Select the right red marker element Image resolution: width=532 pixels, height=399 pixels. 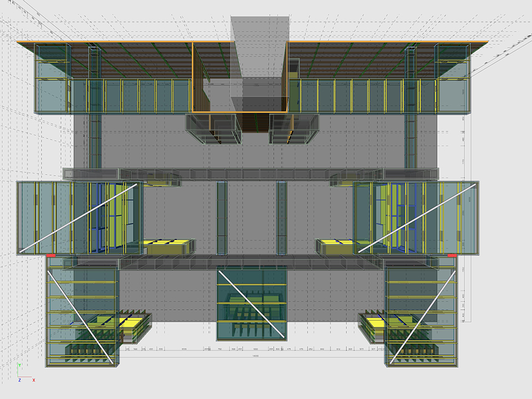[451, 255]
